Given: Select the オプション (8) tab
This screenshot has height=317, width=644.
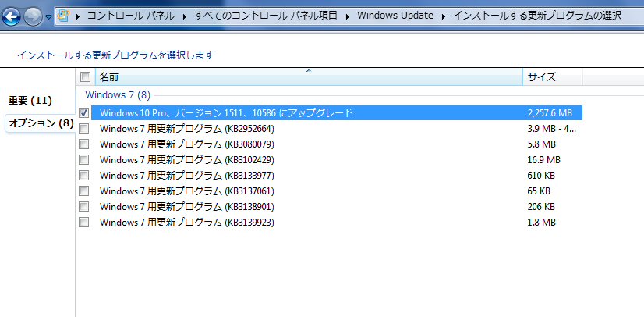Looking at the screenshot, I should (x=41, y=123).
